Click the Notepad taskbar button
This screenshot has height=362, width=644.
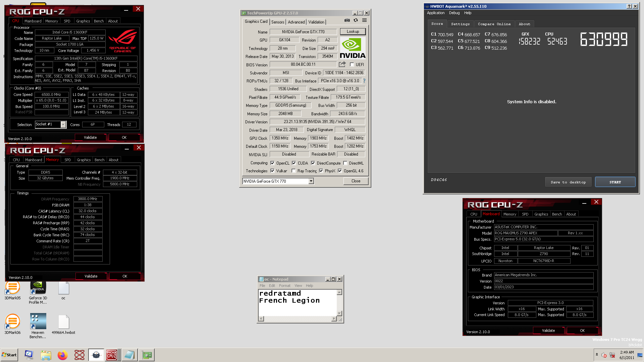pos(129,355)
